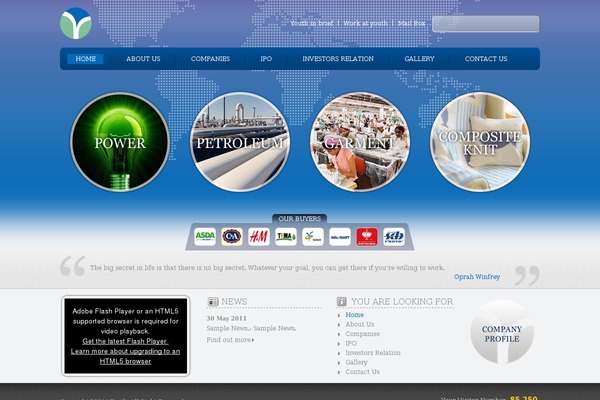
Task: Open the blue striped buyer logo tile
Action: tap(394, 237)
